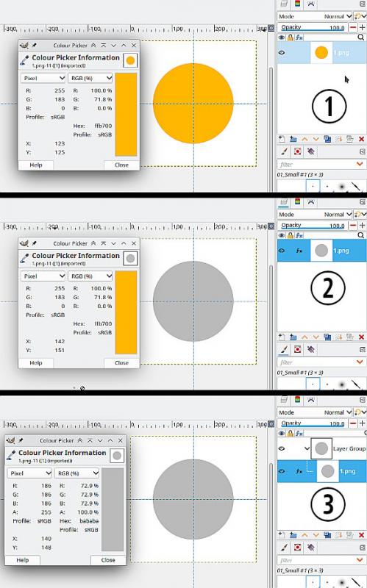Click Opacity minus button in panel 2
Screen dimensions: 367x588
click(x=353, y=226)
